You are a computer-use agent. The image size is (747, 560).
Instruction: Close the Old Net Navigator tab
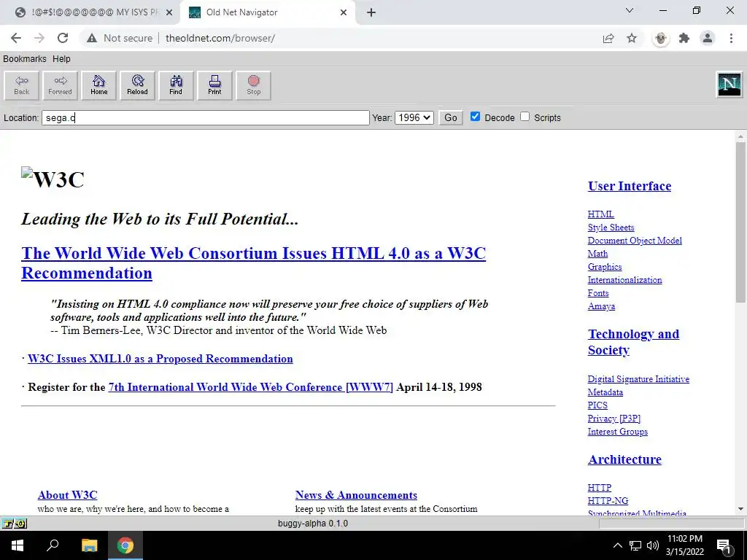pos(344,12)
